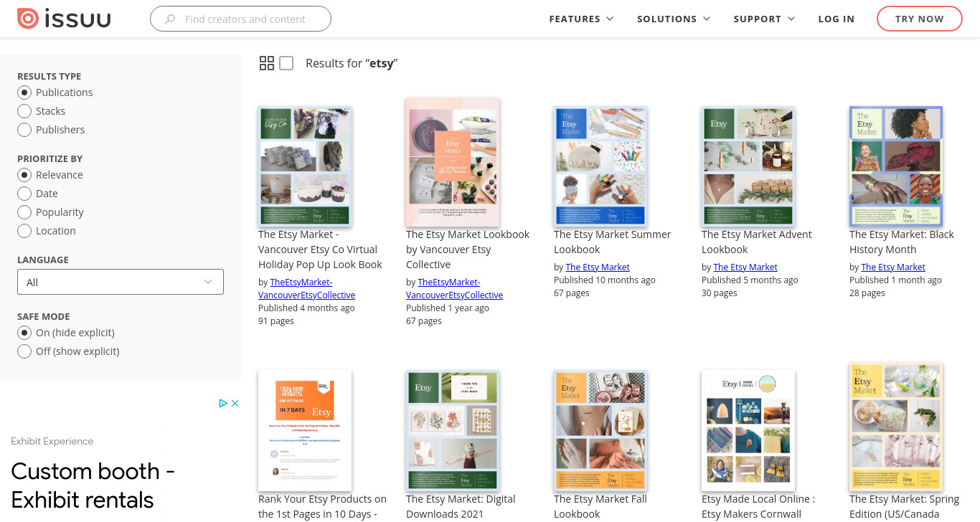Open publisher link under Lookbook by Vancouver Etsy Collective
Viewport: 980px width, 522px height.
pyautogui.click(x=455, y=288)
